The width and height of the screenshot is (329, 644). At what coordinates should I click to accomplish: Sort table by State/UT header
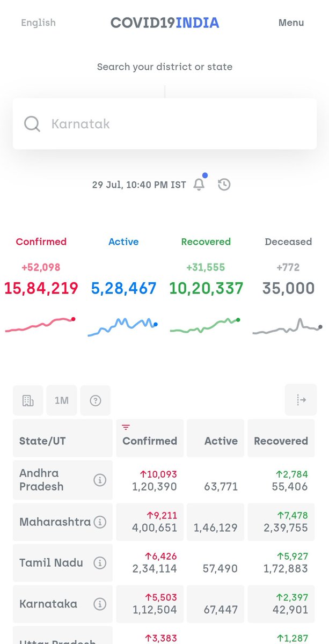63,438
